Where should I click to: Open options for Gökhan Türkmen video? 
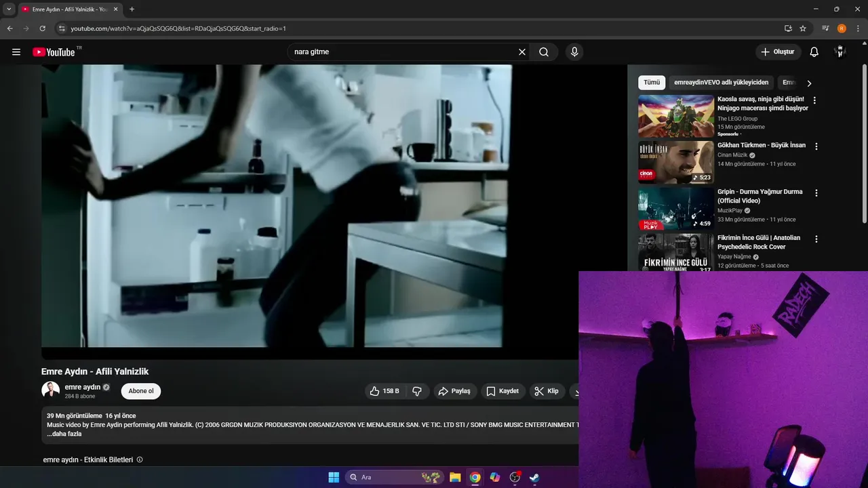point(816,146)
